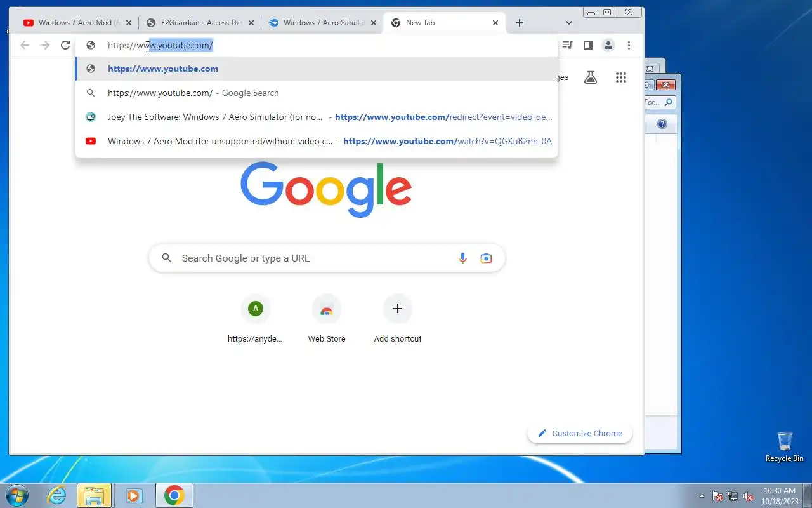This screenshot has width=812, height=508.
Task: Click the Customize Chrome button
Action: point(580,433)
